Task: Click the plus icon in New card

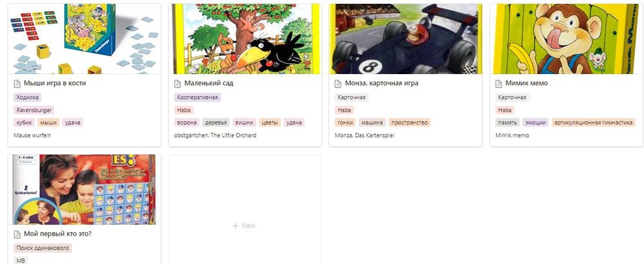Action: (235, 226)
